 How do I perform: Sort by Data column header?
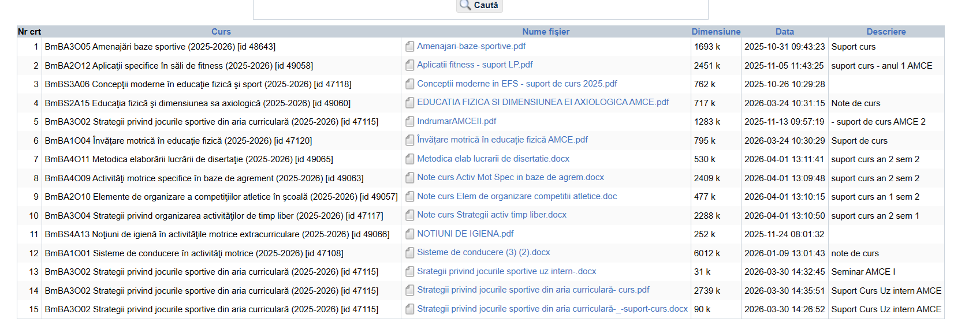pos(784,32)
